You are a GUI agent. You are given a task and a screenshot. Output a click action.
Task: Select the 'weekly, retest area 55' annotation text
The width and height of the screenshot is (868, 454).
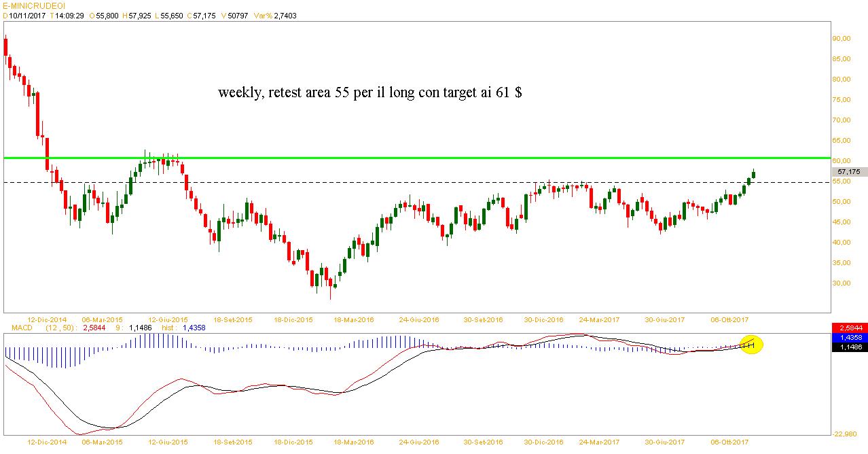(x=369, y=92)
